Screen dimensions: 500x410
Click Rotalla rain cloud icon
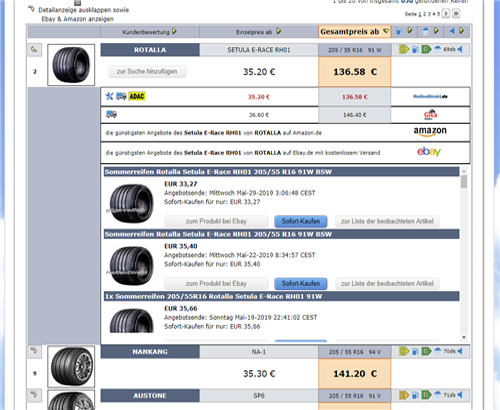coord(437,49)
